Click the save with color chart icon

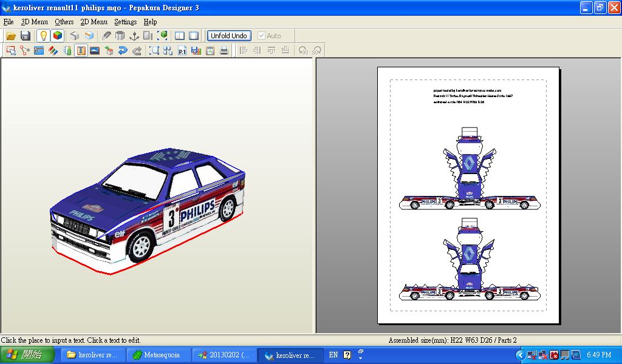click(196, 51)
